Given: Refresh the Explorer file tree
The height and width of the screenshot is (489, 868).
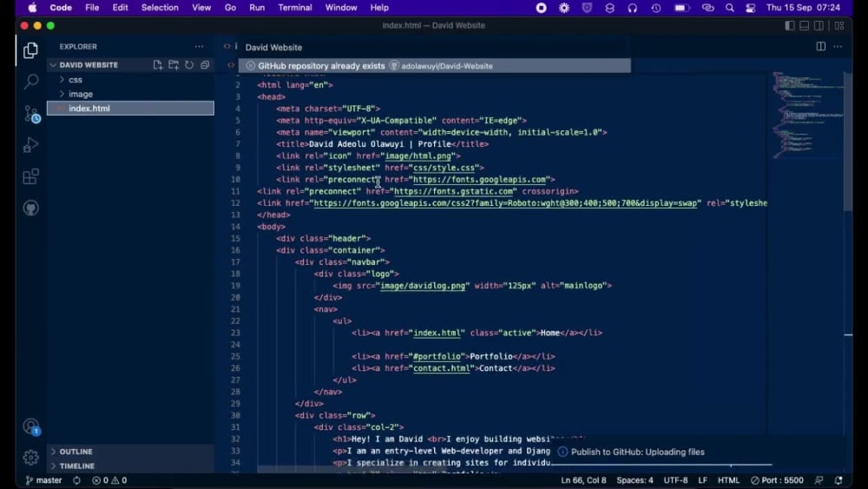Looking at the screenshot, I should 189,65.
